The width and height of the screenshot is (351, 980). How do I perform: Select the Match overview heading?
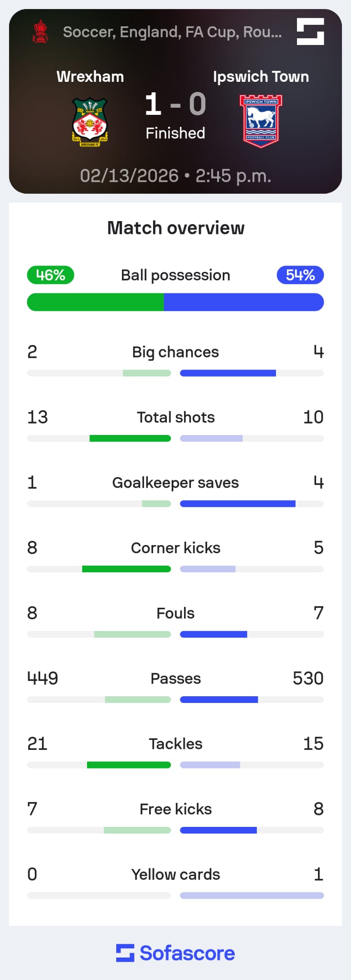(175, 228)
